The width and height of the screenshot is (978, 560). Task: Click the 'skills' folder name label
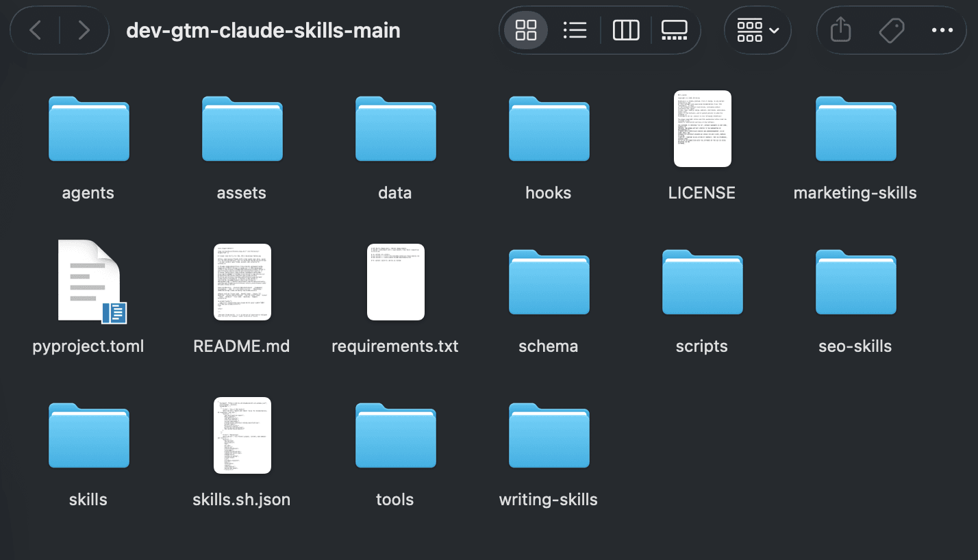click(88, 500)
